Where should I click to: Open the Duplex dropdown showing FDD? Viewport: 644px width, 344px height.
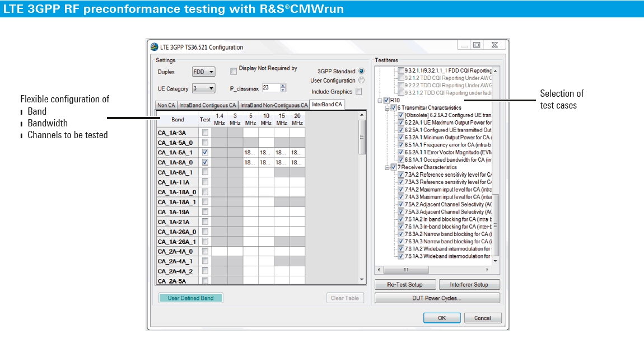point(203,72)
